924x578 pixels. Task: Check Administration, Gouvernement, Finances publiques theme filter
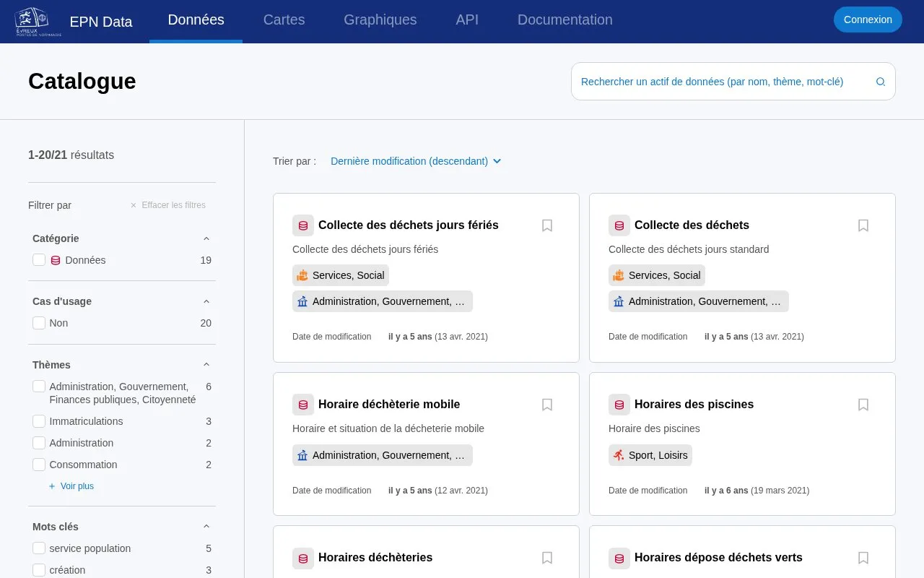tap(39, 387)
